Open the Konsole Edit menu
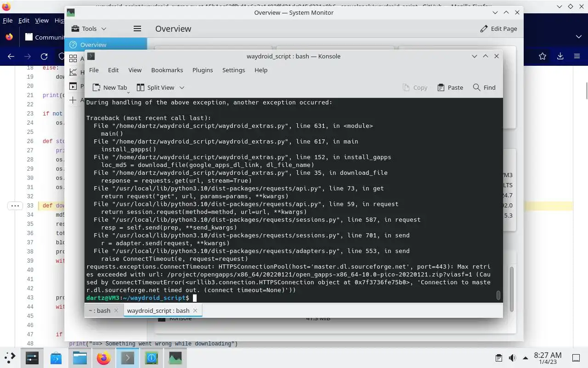 coord(113,70)
